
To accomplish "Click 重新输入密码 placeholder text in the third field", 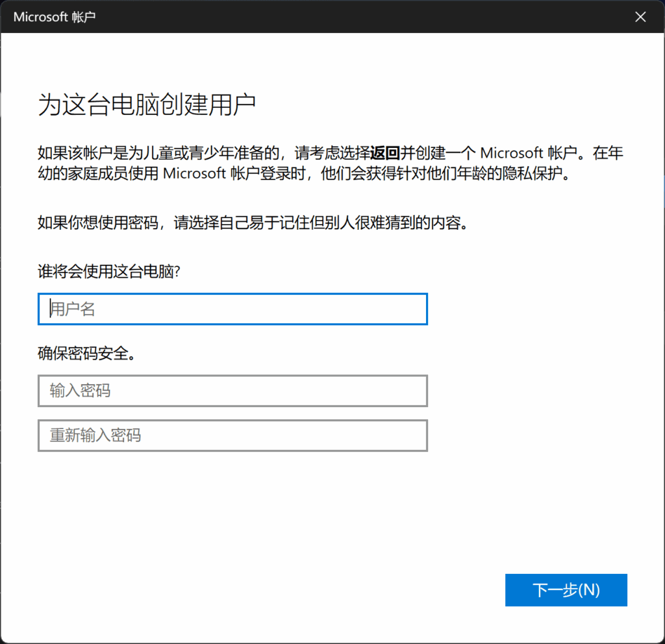I will (95, 435).
